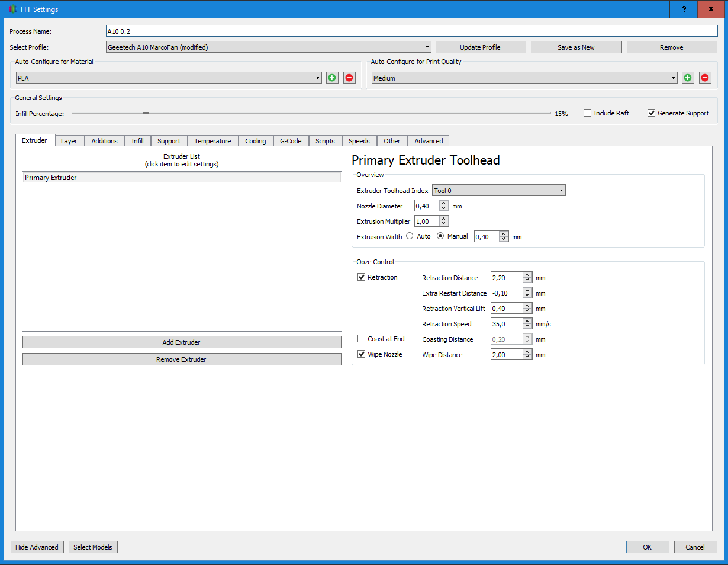Viewport: 728px width, 565px height.
Task: Click the Infill Percentage slider handle
Action: coord(146,113)
